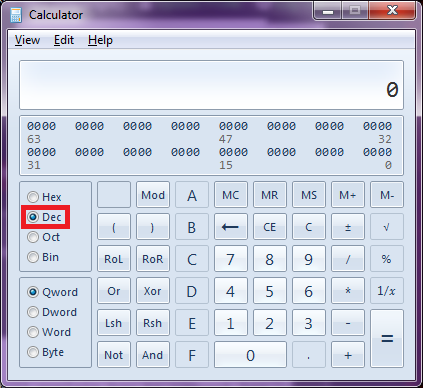The height and width of the screenshot is (388, 423).
Task: Click the hex digit A key
Action: (x=192, y=195)
